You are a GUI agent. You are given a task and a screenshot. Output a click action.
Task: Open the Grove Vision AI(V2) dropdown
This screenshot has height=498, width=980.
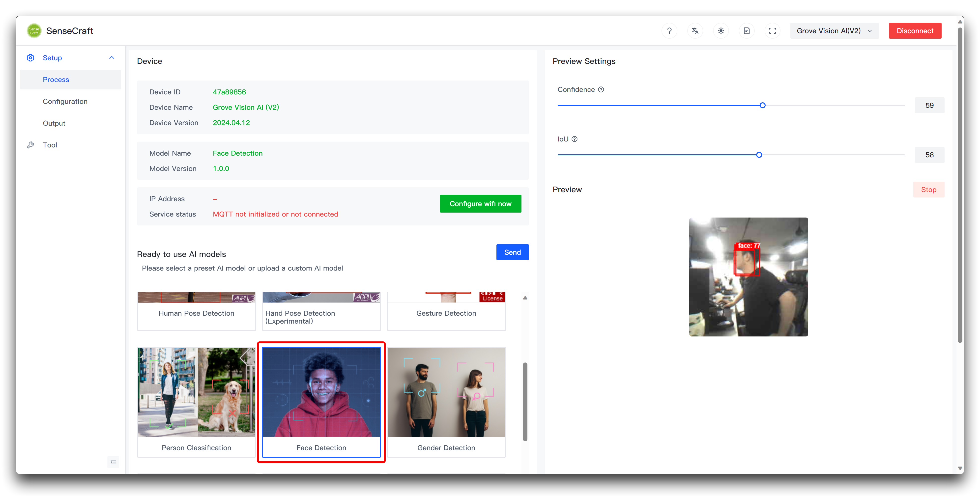(x=834, y=31)
